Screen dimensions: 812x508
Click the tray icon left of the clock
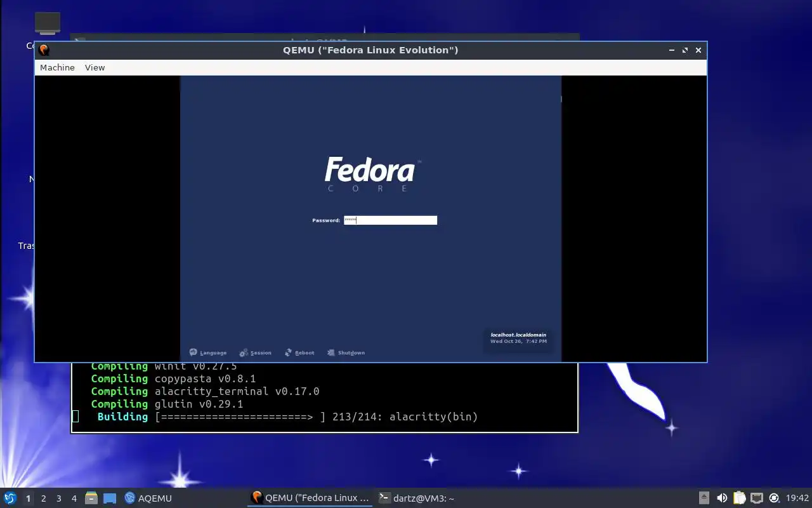[x=774, y=498]
